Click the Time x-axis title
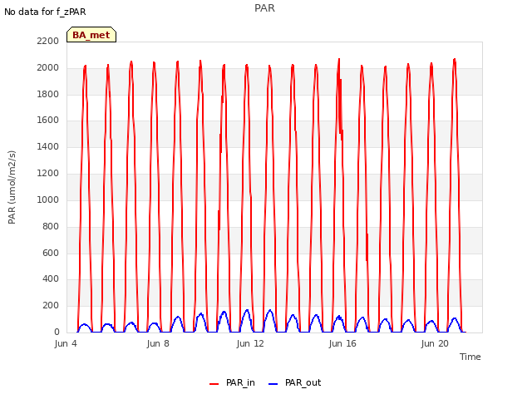Screen dimensions: 532x399 [470, 357]
